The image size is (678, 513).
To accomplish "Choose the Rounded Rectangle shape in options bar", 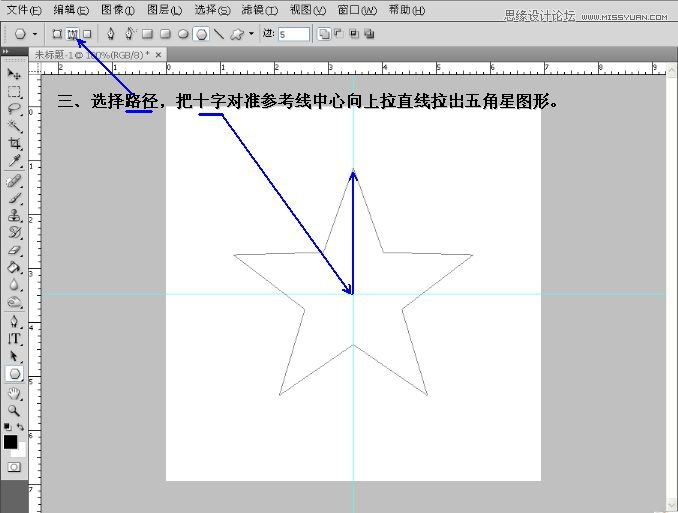I will 165,34.
